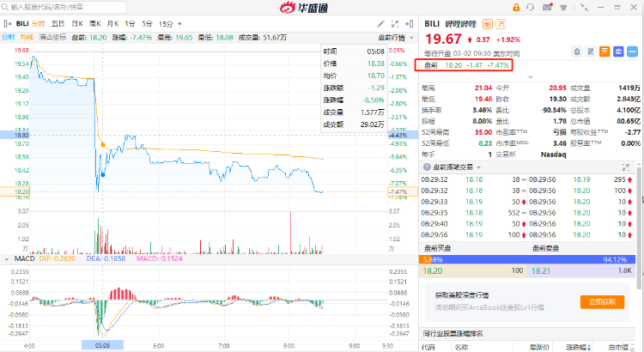Viewport: 644px width, 352px height.
Task: Click 立即获取 orange button
Action: 602,302
